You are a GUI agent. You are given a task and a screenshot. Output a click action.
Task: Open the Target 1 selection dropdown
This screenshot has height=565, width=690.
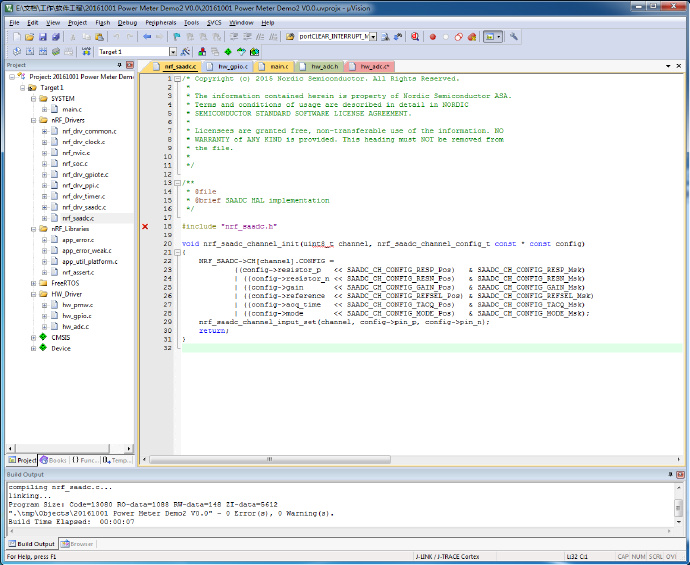(173, 52)
